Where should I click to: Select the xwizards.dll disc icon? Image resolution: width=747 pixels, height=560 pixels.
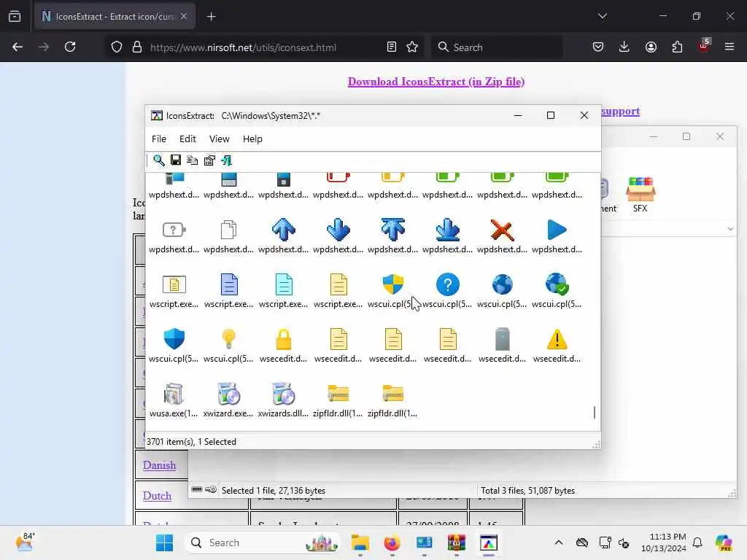coord(284,394)
